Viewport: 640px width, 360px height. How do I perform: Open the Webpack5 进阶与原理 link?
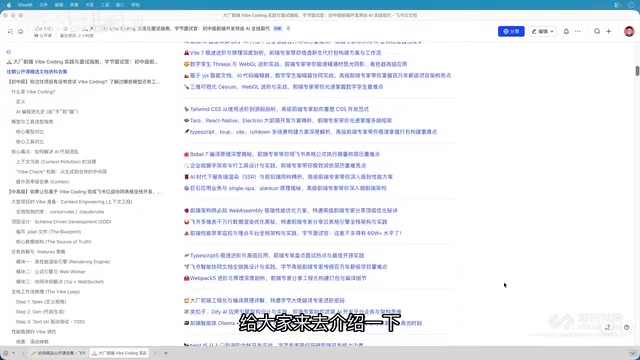[x=278, y=278]
